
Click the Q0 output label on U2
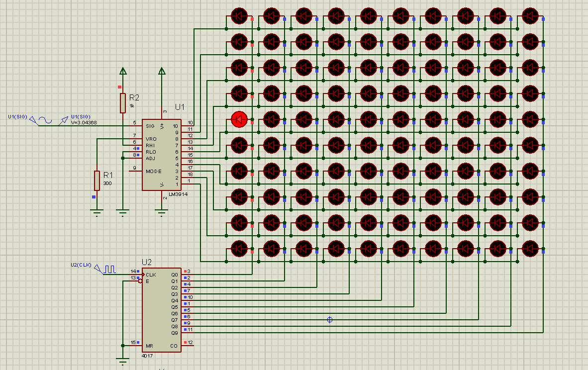click(175, 275)
